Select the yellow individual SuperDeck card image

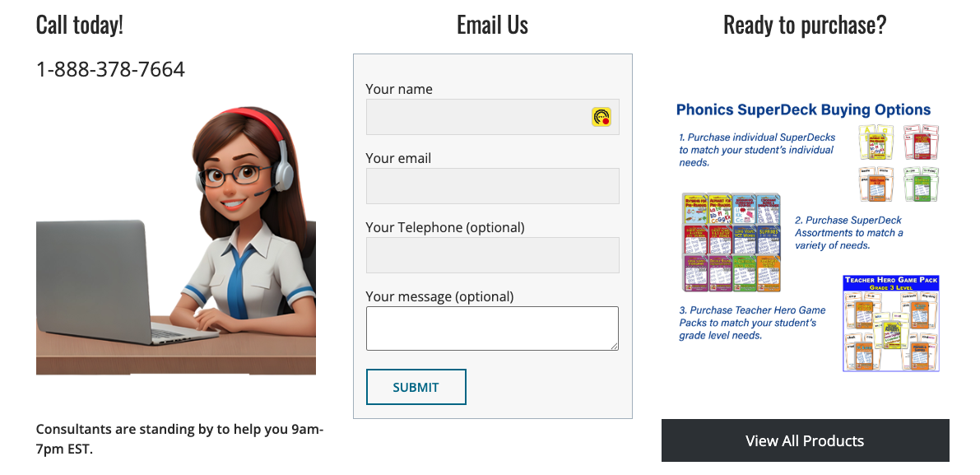click(875, 142)
